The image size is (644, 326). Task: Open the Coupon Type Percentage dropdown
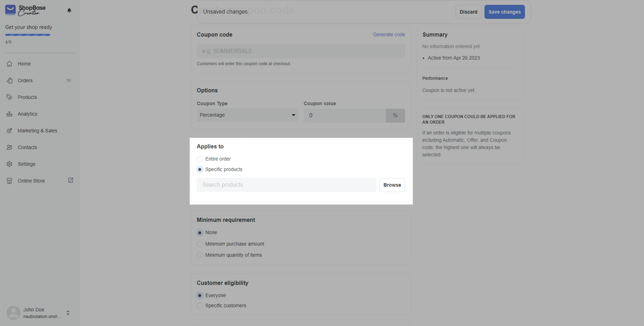tap(247, 115)
